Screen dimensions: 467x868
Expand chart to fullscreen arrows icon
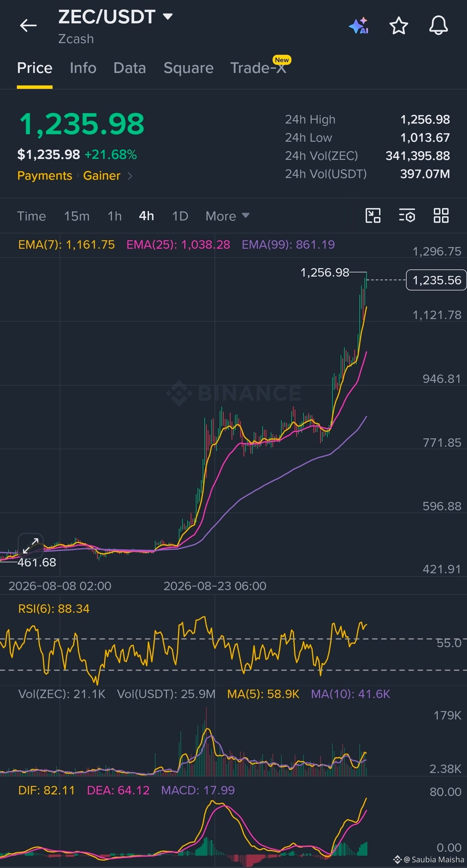(x=31, y=546)
